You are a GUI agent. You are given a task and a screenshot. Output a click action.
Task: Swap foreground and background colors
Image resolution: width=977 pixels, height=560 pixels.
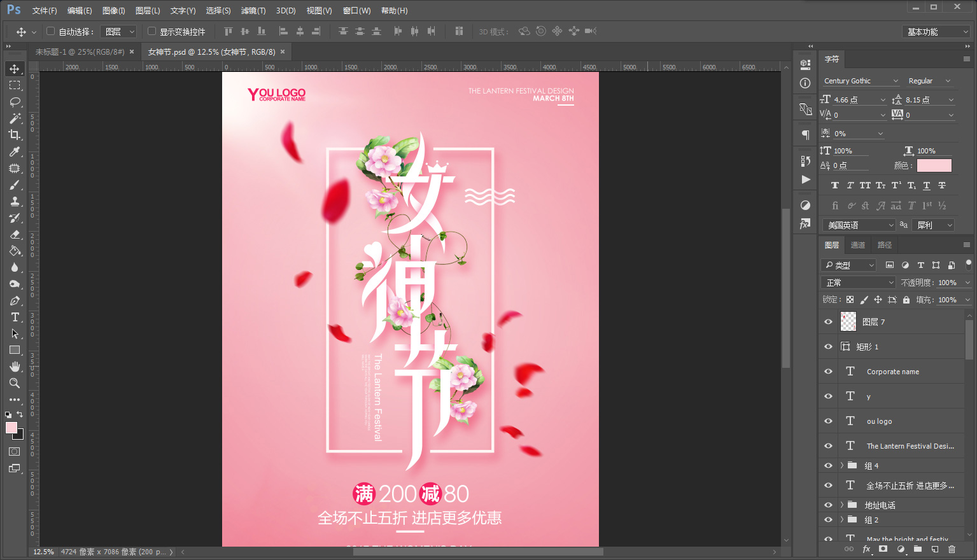[20, 414]
